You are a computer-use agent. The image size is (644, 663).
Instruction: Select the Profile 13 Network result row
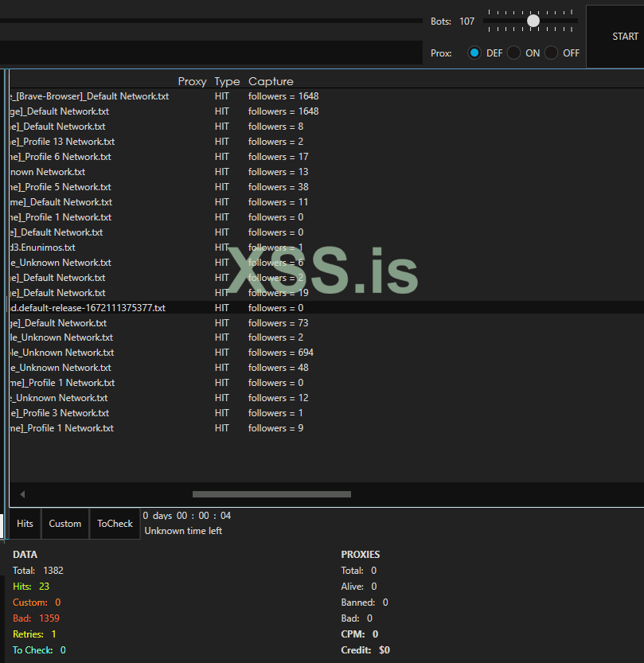click(119, 141)
